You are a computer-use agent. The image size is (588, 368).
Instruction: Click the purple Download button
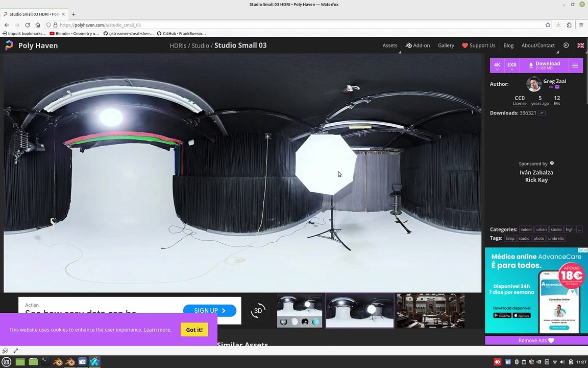(x=544, y=66)
